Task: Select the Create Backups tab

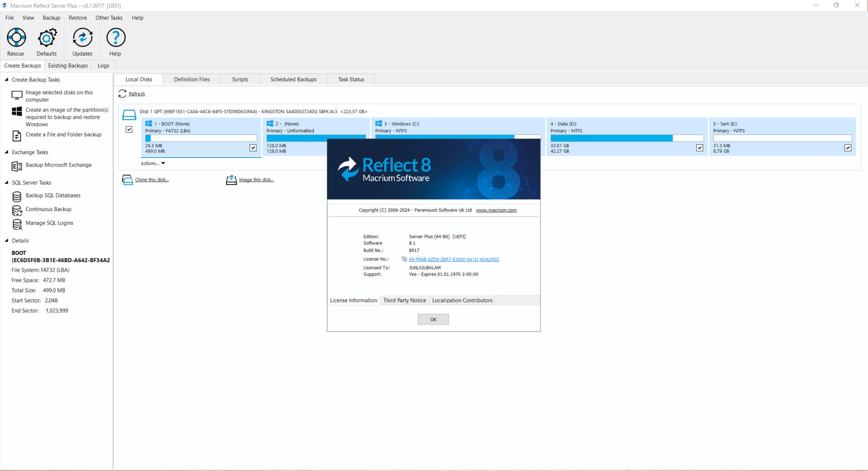Action: click(x=23, y=66)
